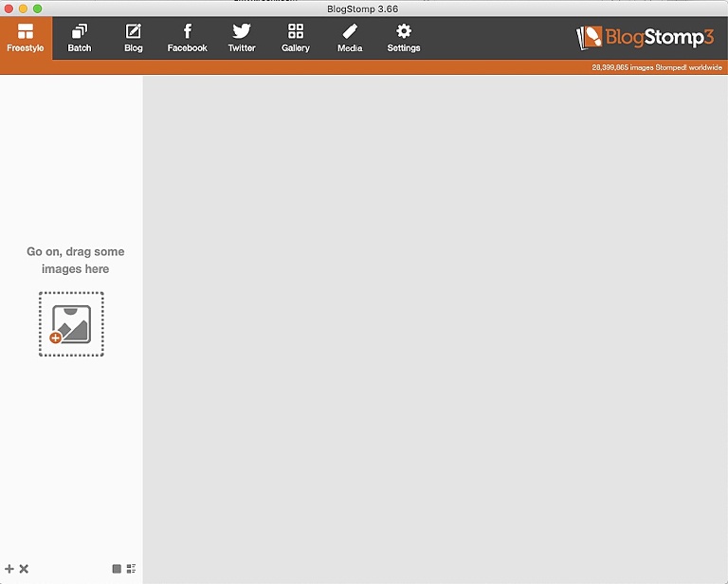Click the add-image drop zone icon
This screenshot has height=584, width=728.
71,324
